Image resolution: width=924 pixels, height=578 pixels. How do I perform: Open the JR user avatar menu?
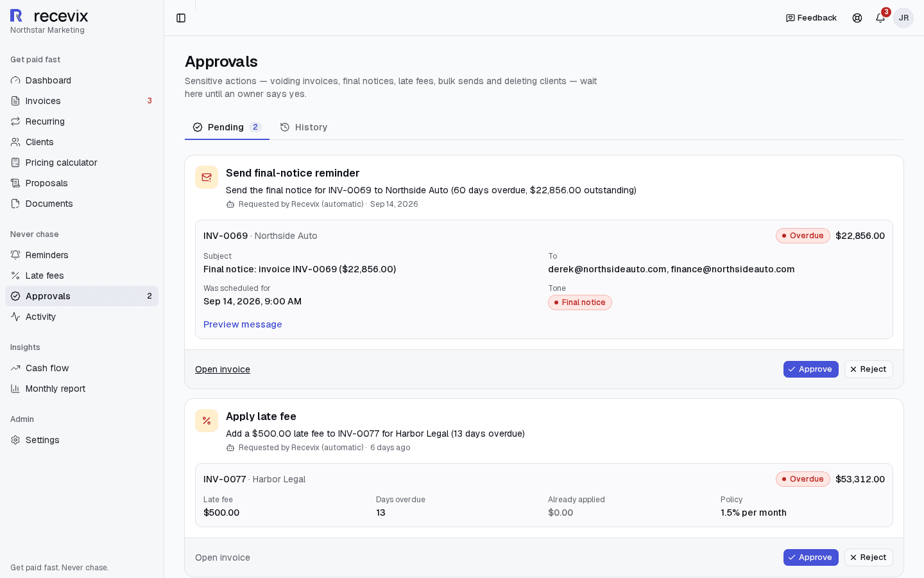pyautogui.click(x=903, y=18)
